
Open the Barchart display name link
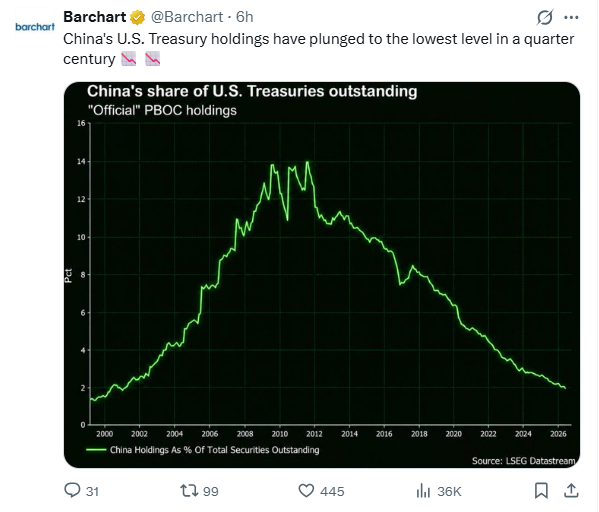(x=94, y=17)
